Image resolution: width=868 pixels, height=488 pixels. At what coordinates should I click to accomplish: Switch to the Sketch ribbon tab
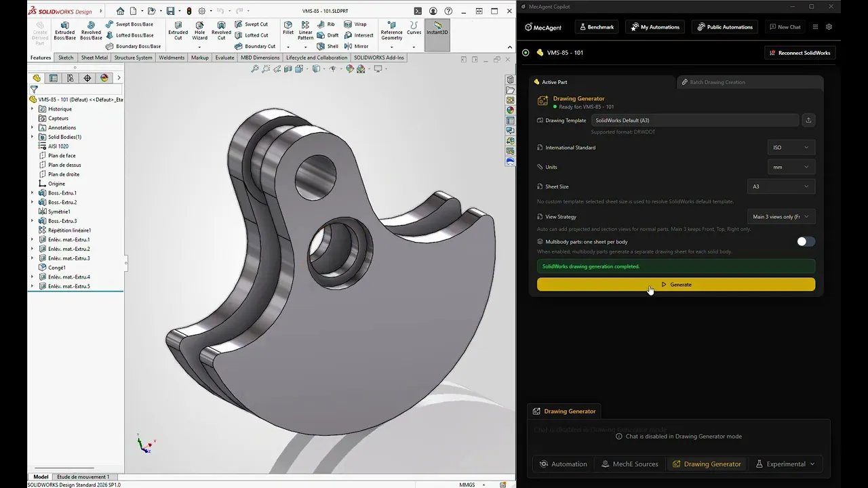click(66, 58)
